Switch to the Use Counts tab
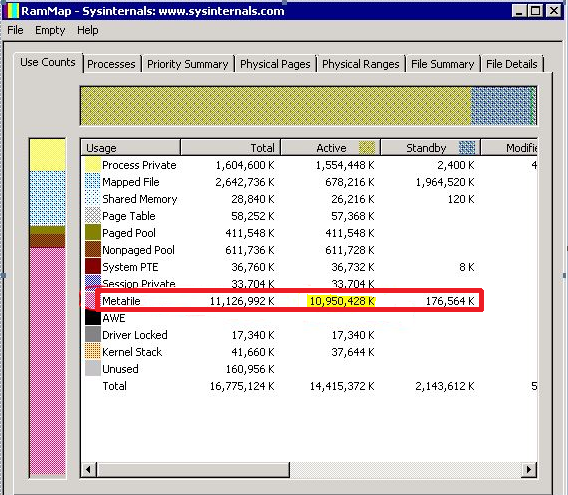The image size is (568, 495). [x=48, y=62]
